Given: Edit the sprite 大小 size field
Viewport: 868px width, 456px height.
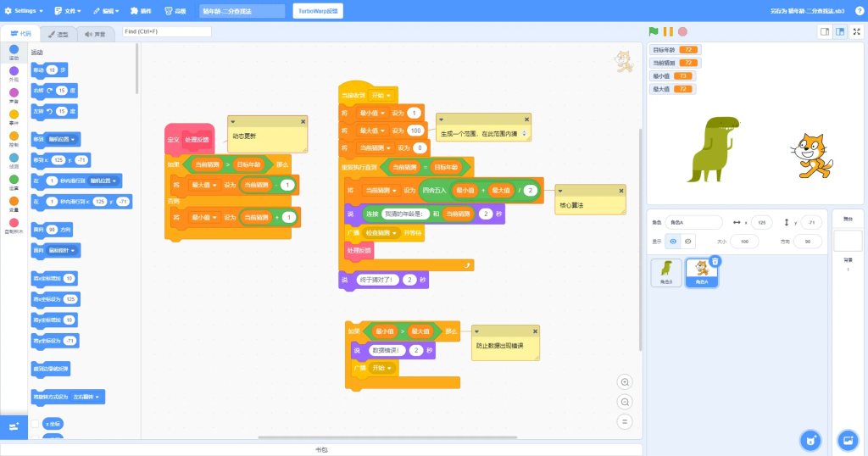Looking at the screenshot, I should click(744, 242).
